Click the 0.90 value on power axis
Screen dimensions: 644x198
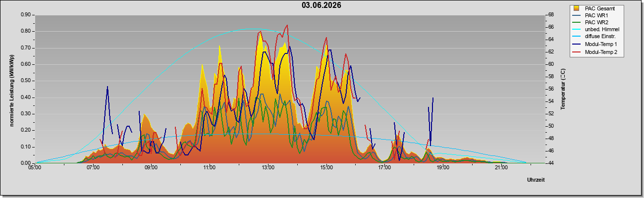click(26, 15)
